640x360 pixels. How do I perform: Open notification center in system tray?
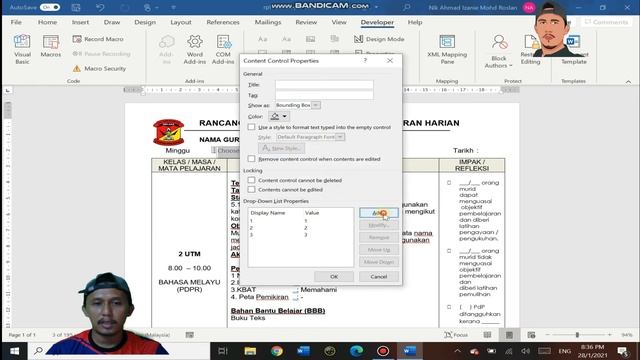pyautogui.click(x=623, y=351)
